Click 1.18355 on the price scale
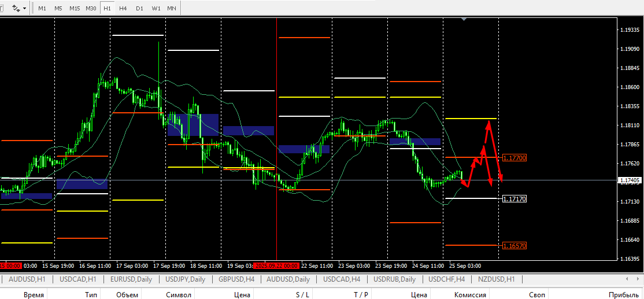 click(630, 106)
